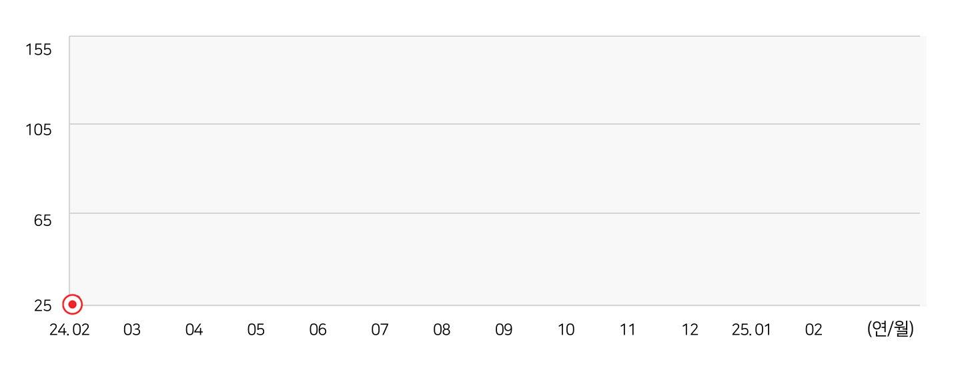980x384 pixels.
Task: Select the 05 month axis label
Action: (x=256, y=329)
